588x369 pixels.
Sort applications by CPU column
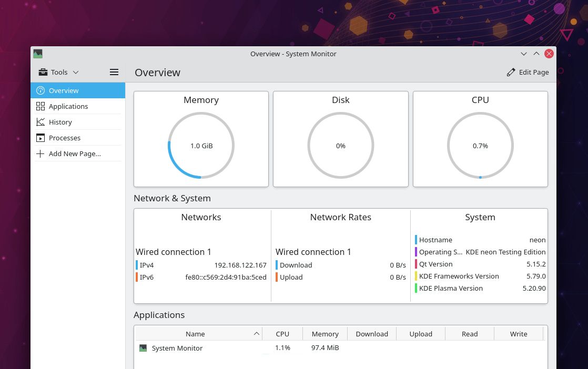(282, 334)
